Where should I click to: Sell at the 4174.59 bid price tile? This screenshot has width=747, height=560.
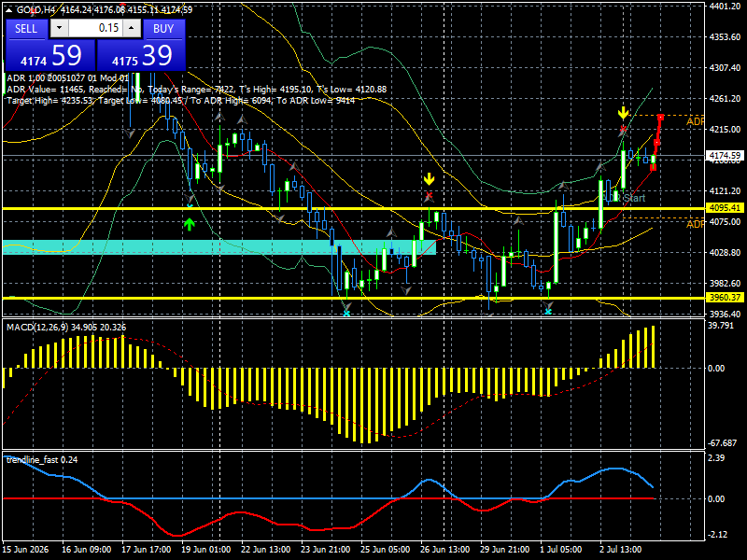50,55
